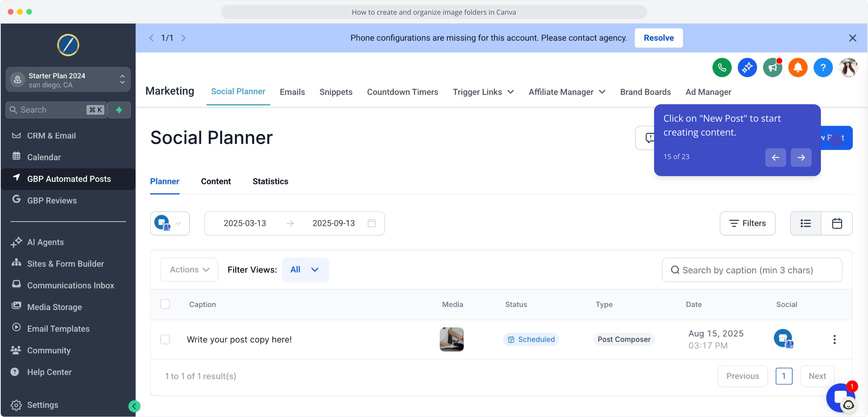Go to previous tour step arrow
The width and height of the screenshot is (868, 417).
click(775, 158)
